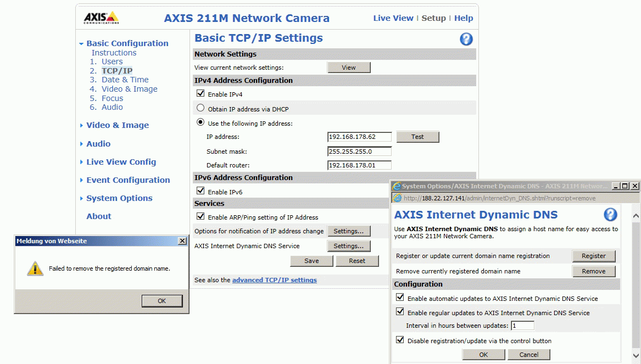Screen dimensions: 641x364
Task: Go to step 2 TCP/IP
Action: click(x=117, y=71)
